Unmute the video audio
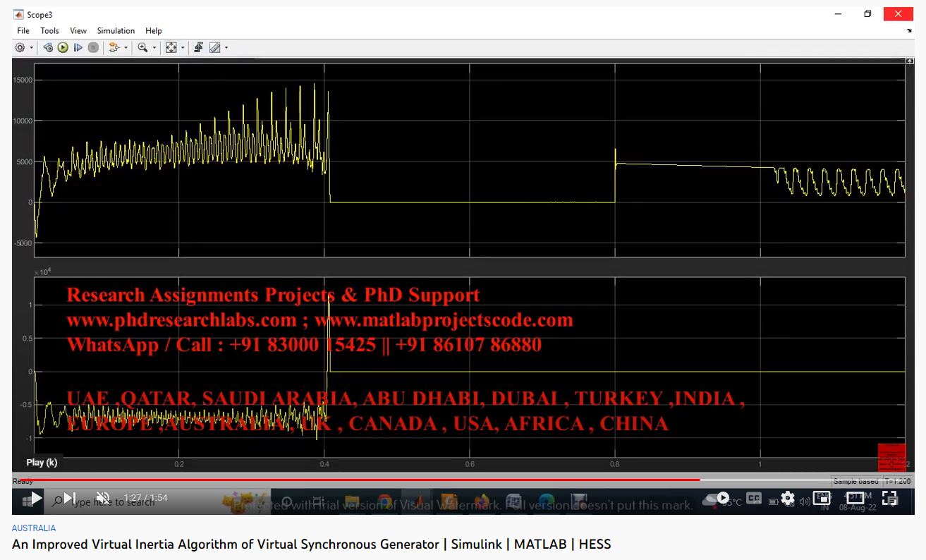 tap(104, 498)
